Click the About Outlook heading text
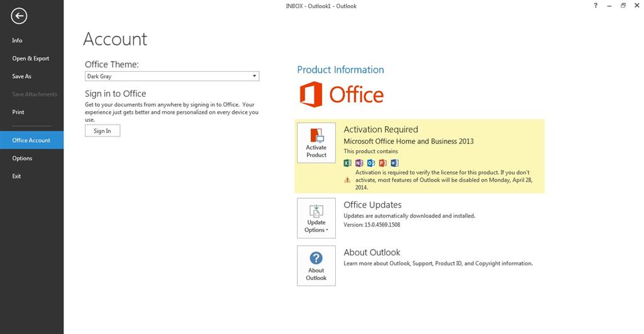Image resolution: width=644 pixels, height=334 pixels. (x=372, y=252)
